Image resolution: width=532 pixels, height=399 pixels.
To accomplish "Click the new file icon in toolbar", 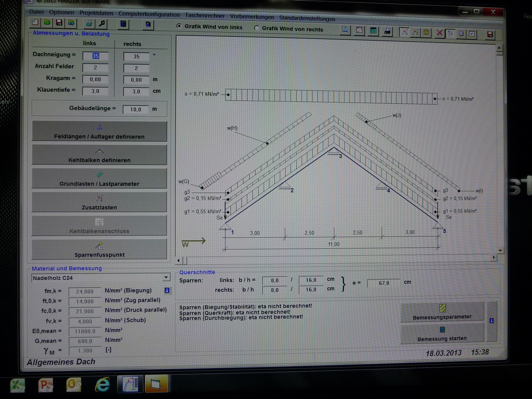I will pyautogui.click(x=35, y=23).
